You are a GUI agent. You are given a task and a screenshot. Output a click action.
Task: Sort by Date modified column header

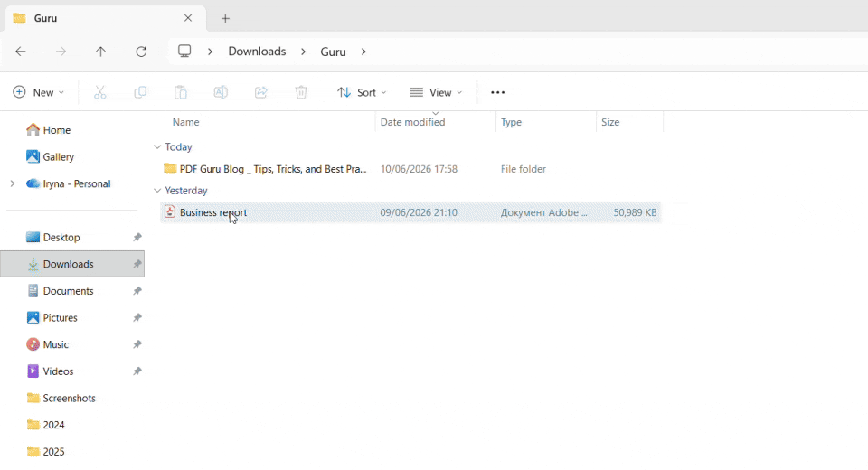click(412, 122)
